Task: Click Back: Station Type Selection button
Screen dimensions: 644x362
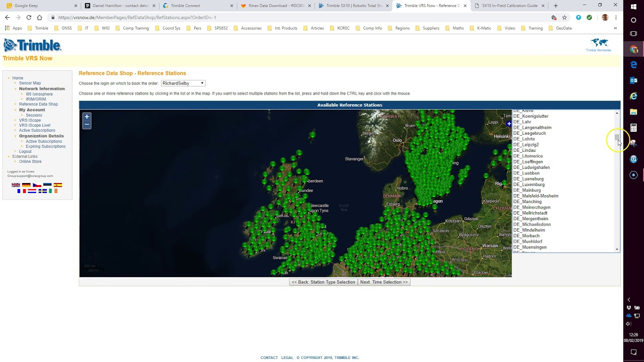Action: pos(324,282)
